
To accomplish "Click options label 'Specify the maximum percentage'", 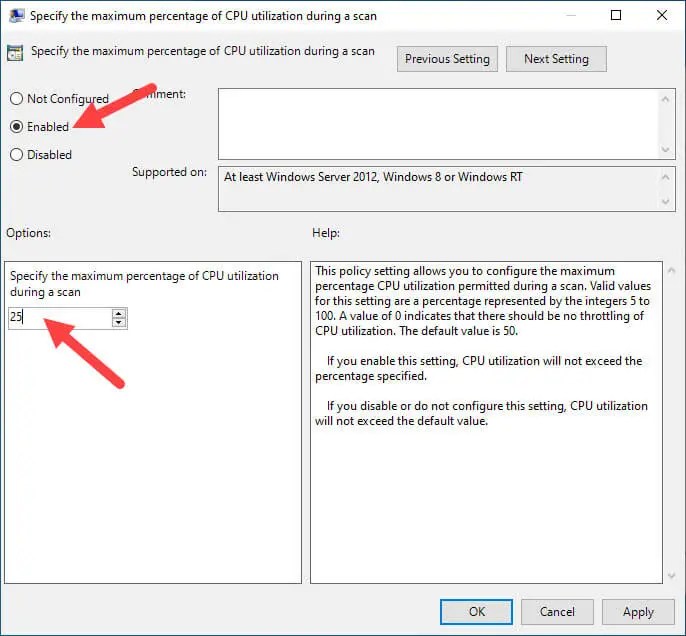I will click(144, 283).
